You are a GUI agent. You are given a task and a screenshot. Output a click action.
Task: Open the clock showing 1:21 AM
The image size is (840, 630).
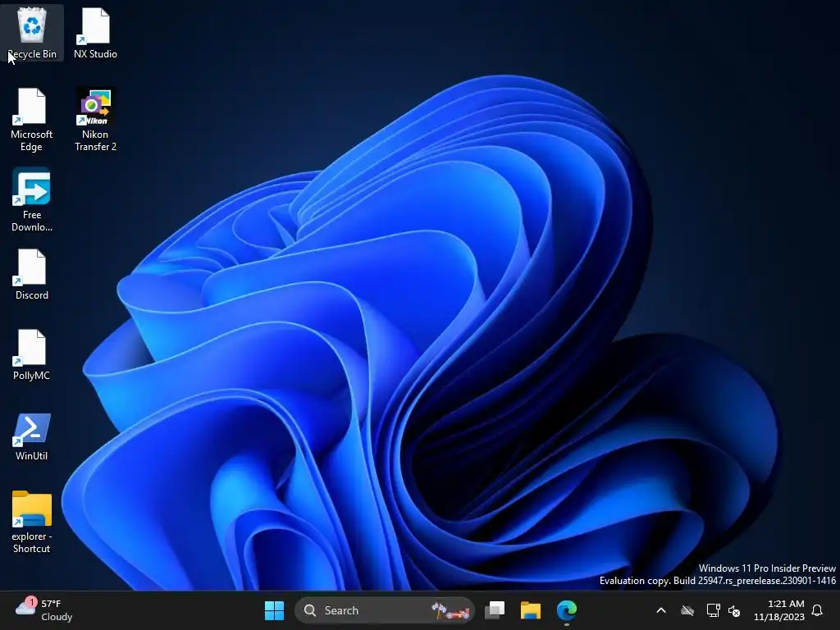click(779, 610)
